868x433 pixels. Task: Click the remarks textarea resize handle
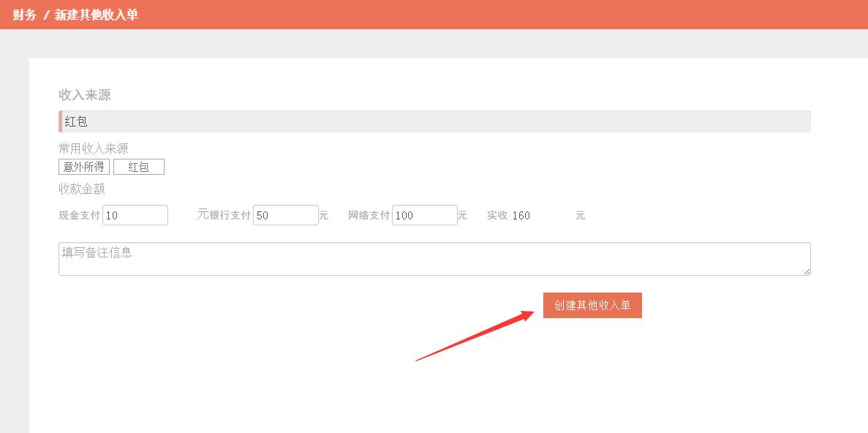click(807, 271)
